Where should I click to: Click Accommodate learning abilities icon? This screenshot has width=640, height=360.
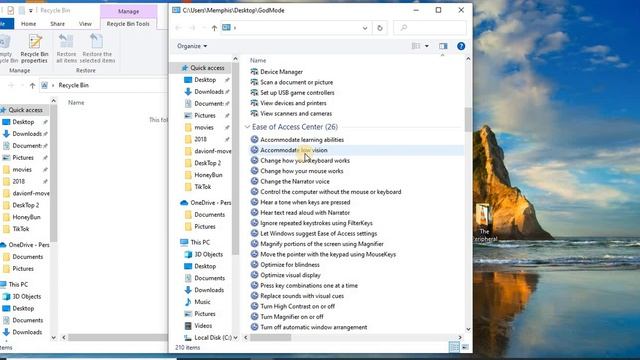[254, 140]
